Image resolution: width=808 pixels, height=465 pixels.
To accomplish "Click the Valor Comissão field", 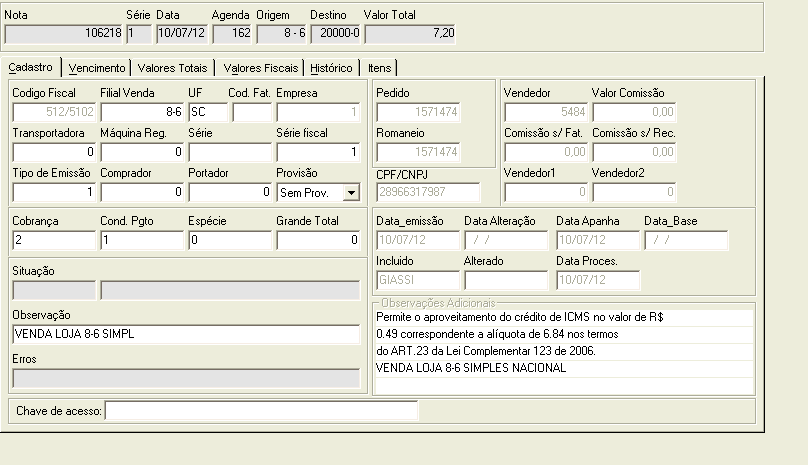I will pyautogui.click(x=634, y=112).
